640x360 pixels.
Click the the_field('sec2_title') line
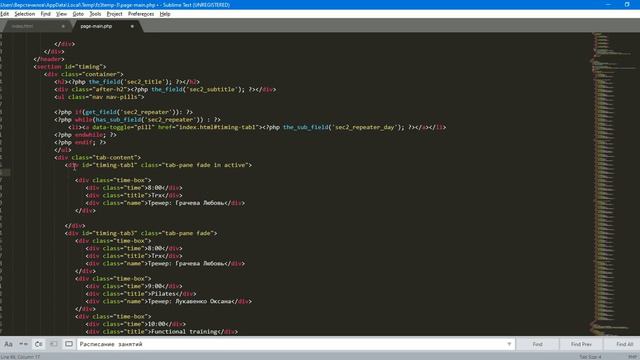127,82
